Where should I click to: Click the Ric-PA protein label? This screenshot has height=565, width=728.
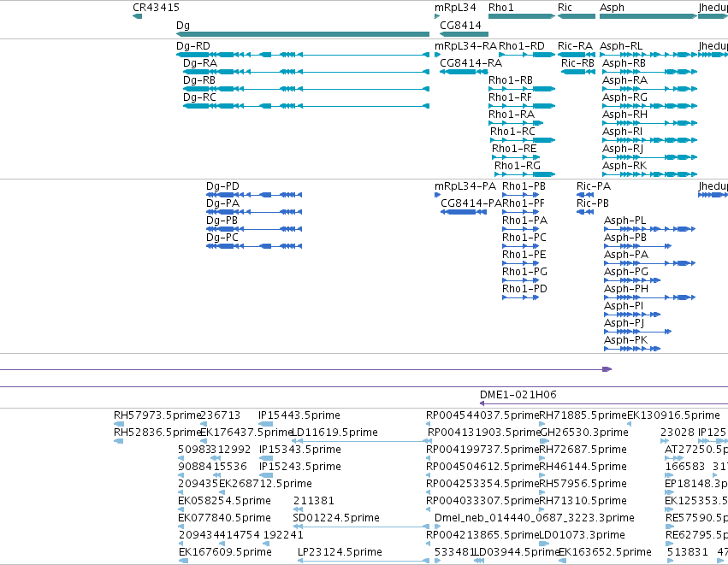(594, 186)
